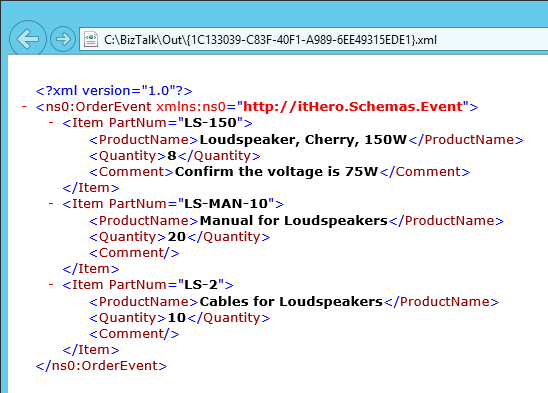Click the PartNum value "LS-150"

click(x=210, y=123)
